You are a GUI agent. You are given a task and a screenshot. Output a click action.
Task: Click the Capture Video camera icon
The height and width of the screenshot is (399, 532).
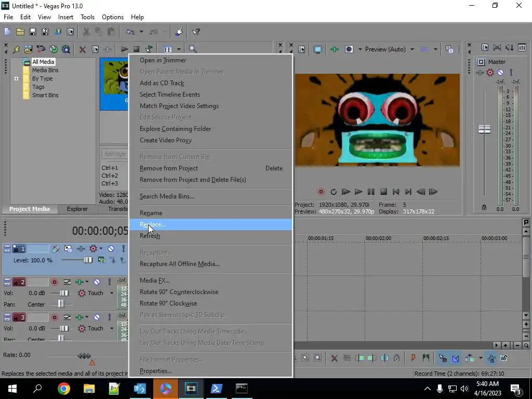pyautogui.click(x=41, y=49)
